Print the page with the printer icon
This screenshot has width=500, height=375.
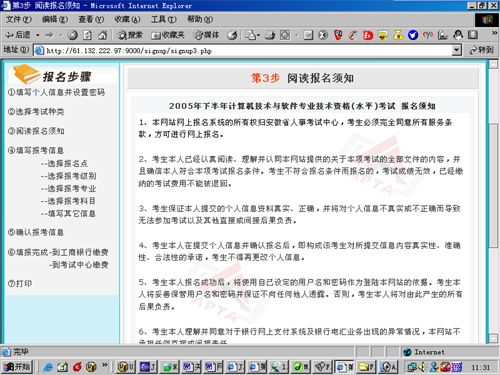click(270, 35)
